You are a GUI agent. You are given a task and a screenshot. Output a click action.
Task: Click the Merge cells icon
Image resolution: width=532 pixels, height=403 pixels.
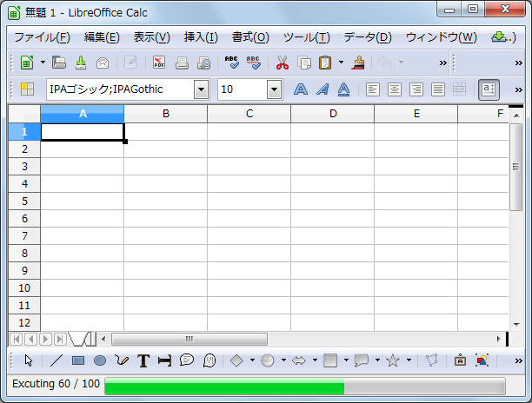point(459,89)
